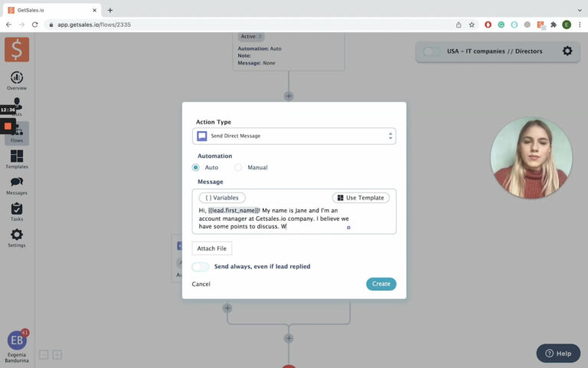Share this page from address bar
The image size is (588, 368).
459,25
